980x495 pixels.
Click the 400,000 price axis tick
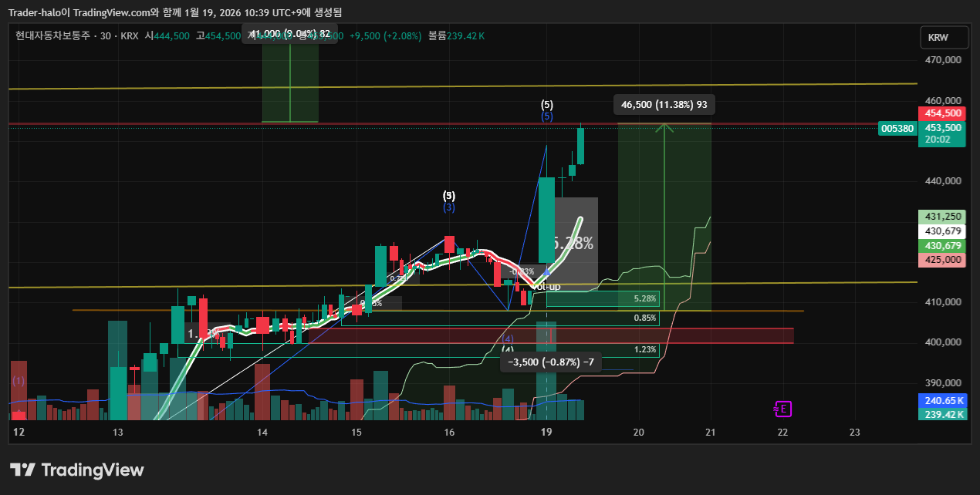click(x=942, y=342)
